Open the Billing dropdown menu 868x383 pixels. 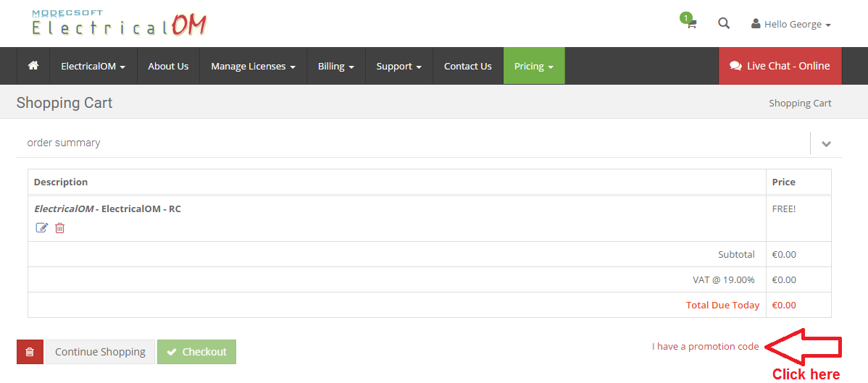click(x=336, y=66)
